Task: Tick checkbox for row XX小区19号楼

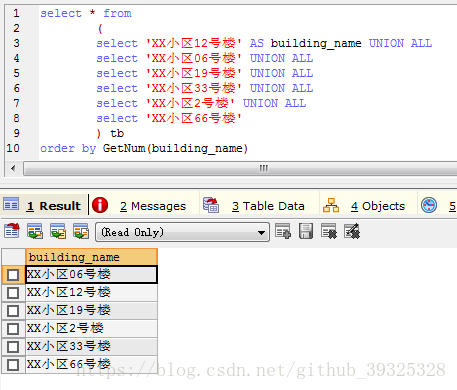Action: [13, 311]
